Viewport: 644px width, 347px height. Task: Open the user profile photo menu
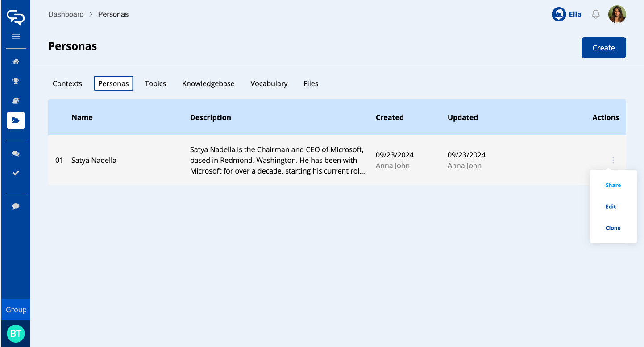(x=617, y=14)
